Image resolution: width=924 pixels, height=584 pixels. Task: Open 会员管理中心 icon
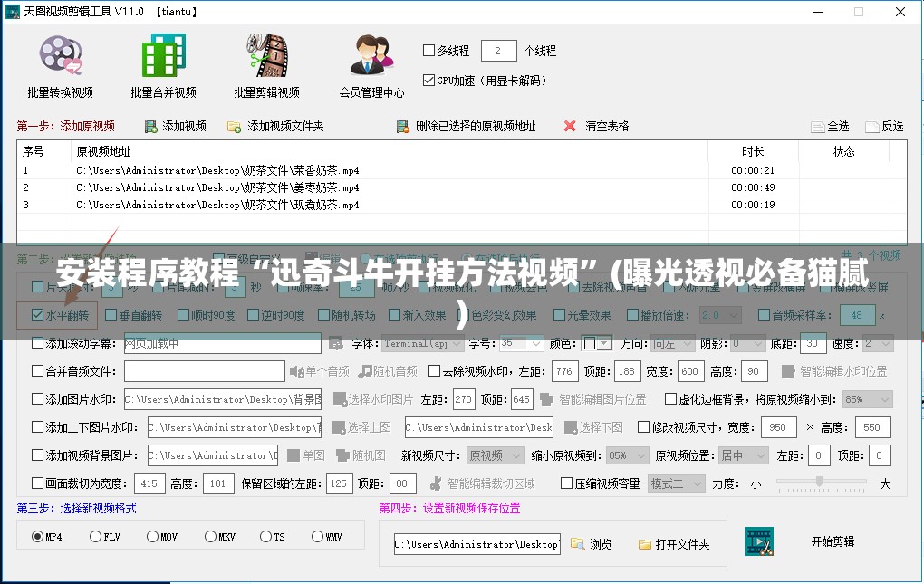coord(371,55)
